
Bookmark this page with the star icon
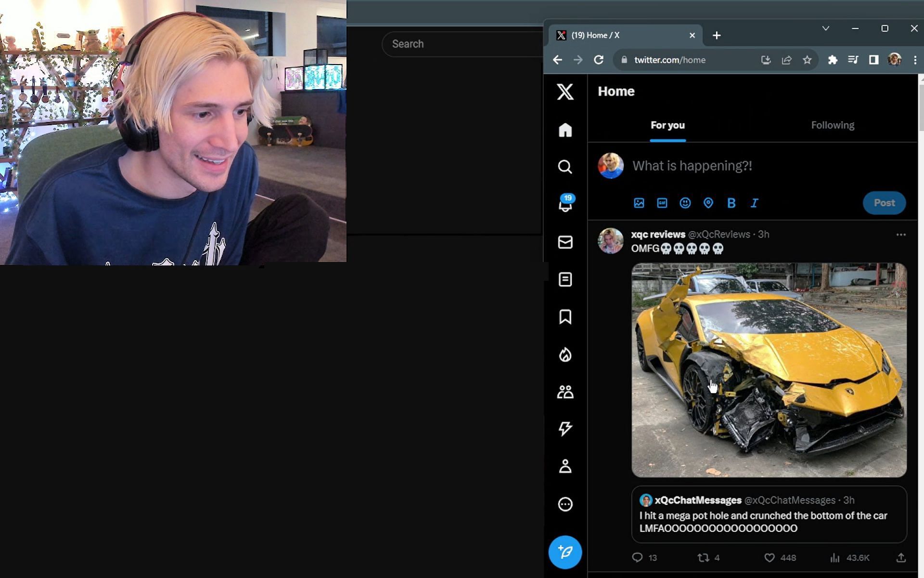pyautogui.click(x=807, y=60)
